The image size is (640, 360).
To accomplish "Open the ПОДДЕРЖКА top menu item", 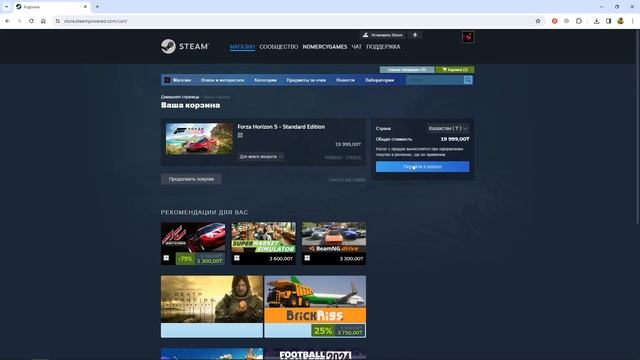I will [383, 47].
